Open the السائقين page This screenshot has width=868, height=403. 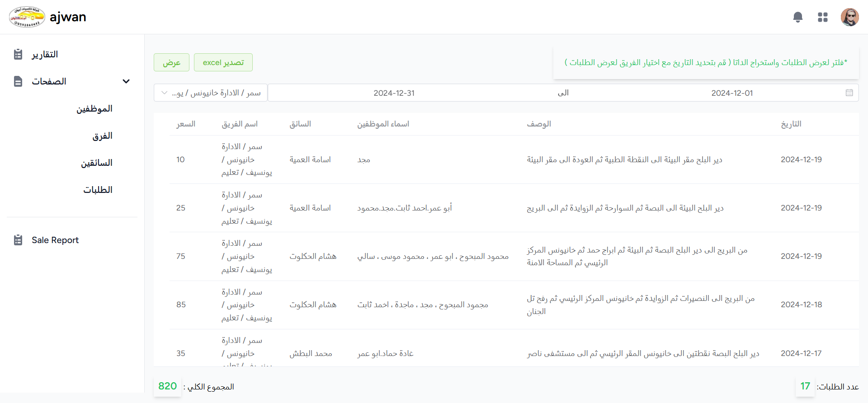[96, 163]
